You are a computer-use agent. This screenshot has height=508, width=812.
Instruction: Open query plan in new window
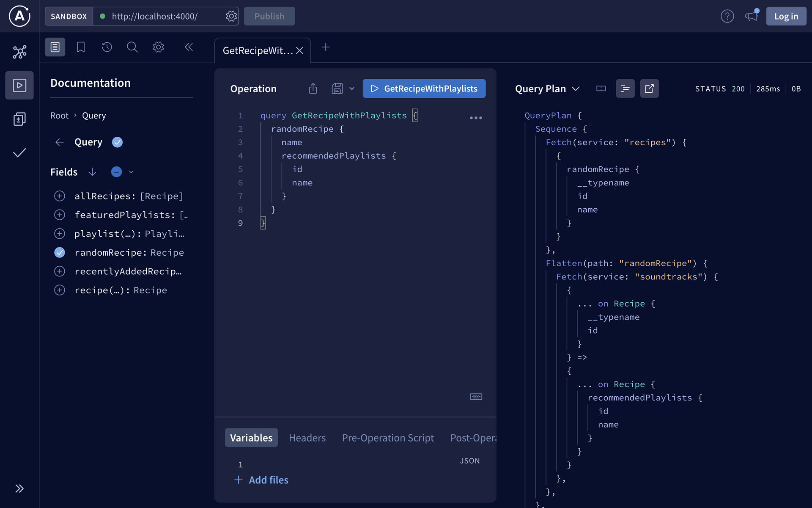click(649, 88)
